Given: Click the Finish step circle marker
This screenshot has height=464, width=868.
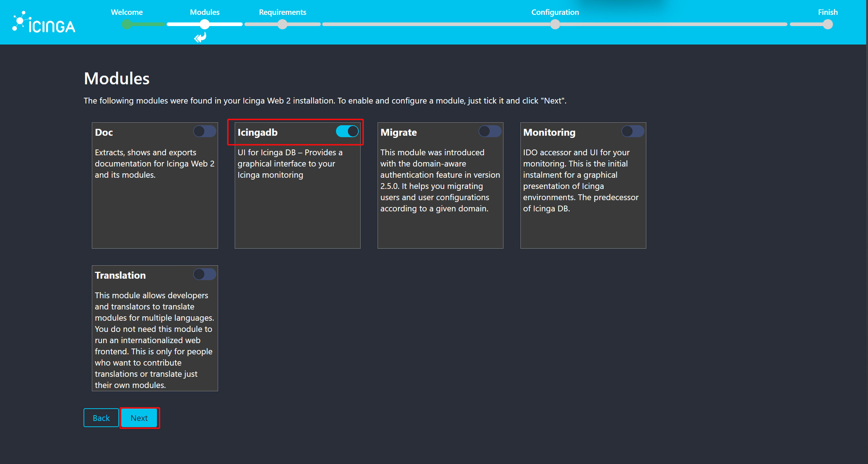Looking at the screenshot, I should (828, 24).
